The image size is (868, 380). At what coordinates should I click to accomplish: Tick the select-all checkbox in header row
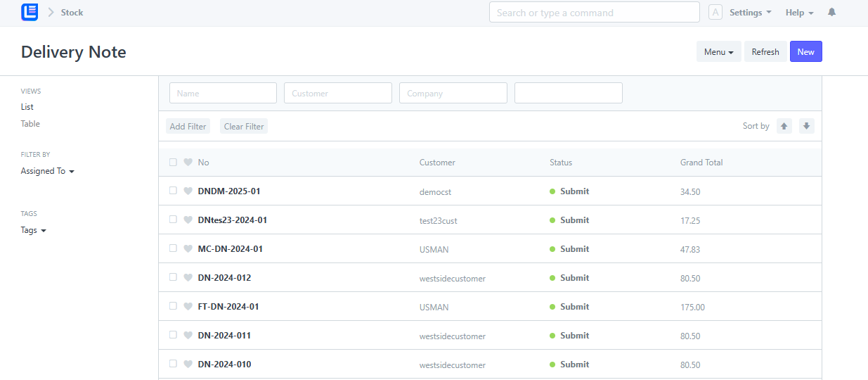click(173, 162)
